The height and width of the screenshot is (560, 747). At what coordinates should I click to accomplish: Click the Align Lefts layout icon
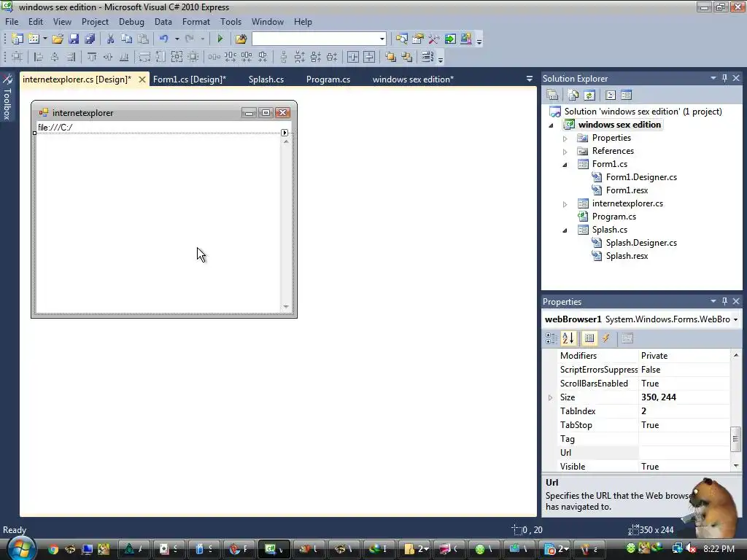tap(39, 57)
